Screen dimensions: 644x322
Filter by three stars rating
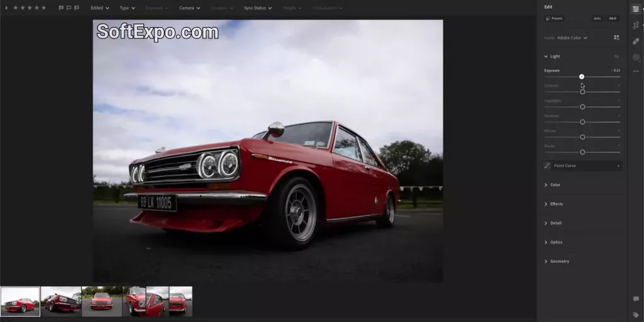[x=30, y=8]
